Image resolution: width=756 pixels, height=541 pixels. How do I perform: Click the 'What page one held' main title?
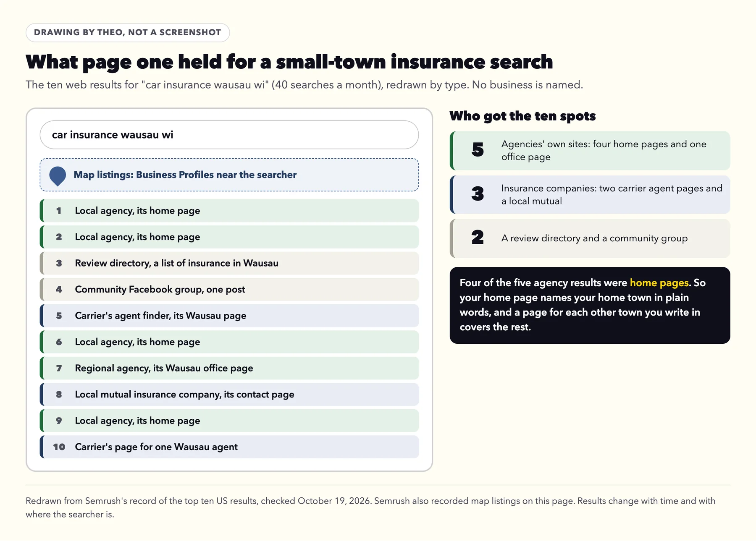click(x=289, y=62)
